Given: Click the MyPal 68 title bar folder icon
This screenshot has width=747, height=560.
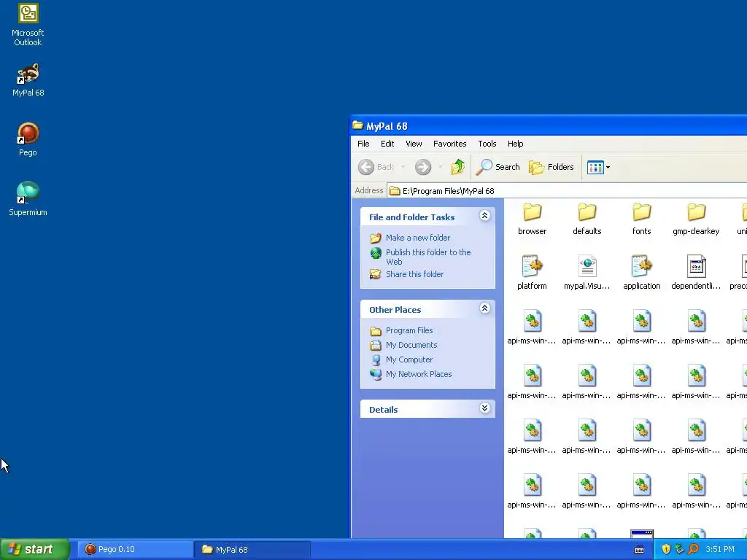Looking at the screenshot, I should point(357,125).
